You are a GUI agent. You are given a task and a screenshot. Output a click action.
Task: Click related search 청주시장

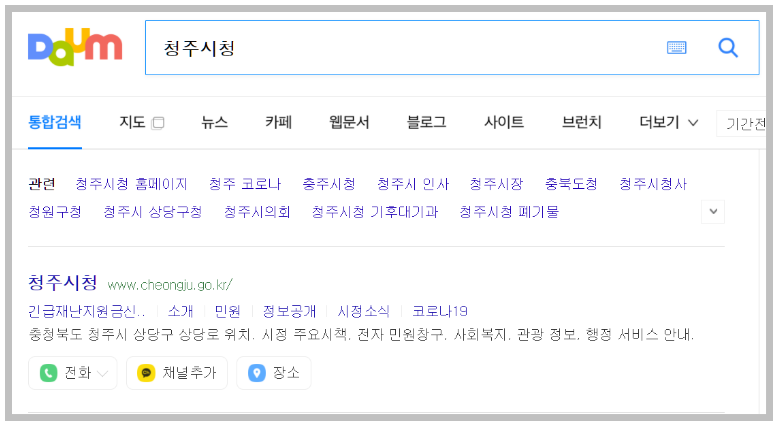click(496, 184)
